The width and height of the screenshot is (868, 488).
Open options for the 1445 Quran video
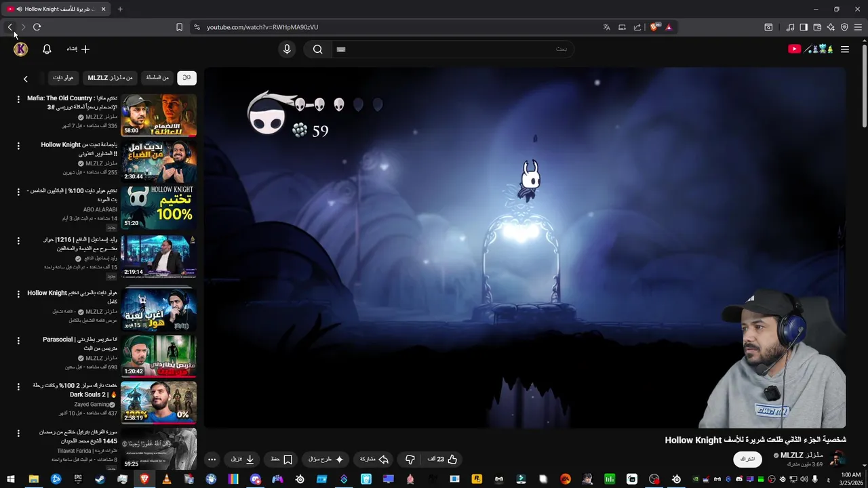[x=18, y=432]
